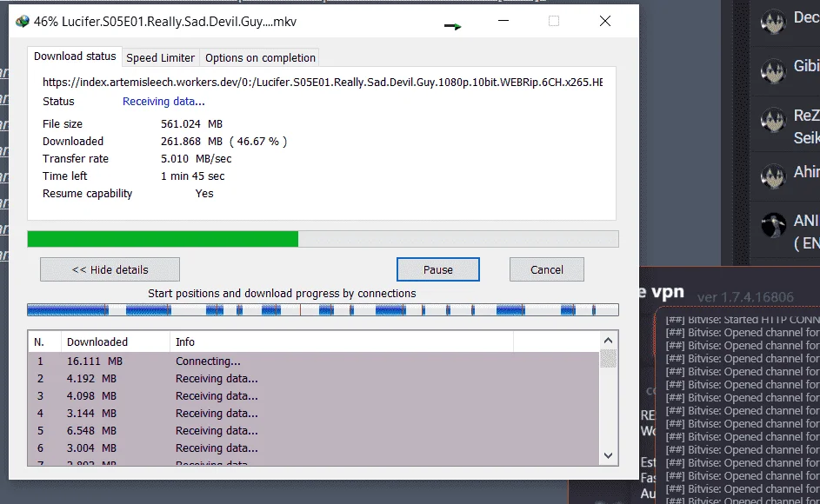Click the Resume capability Yes value
Screen dimensions: 820x504
point(204,194)
